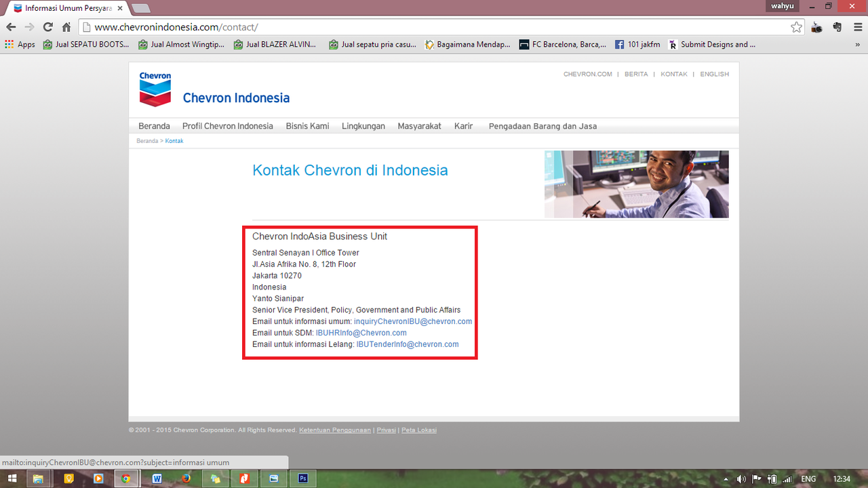Open the Lingkungan menu

coord(363,126)
